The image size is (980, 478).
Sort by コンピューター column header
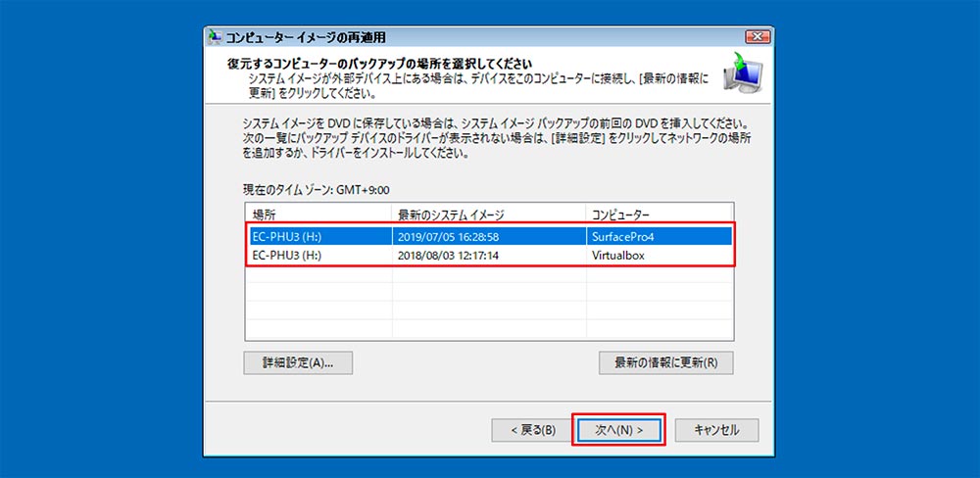click(x=660, y=215)
